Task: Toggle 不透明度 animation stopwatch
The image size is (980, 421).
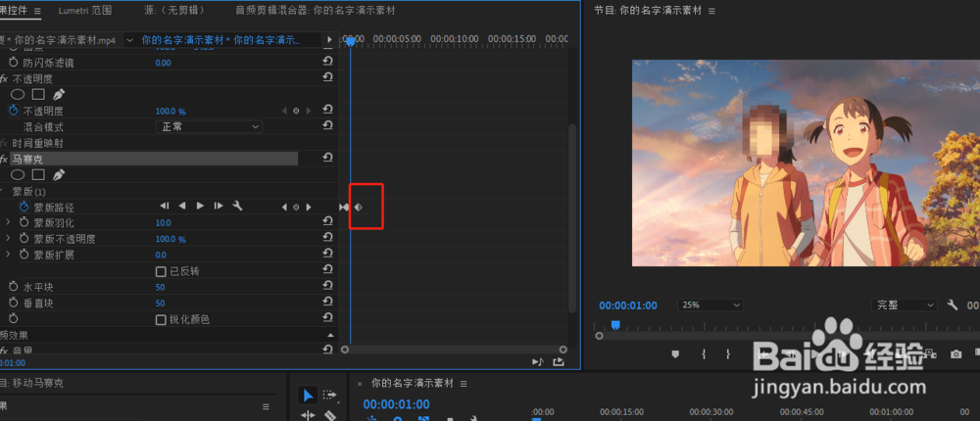Action: pyautogui.click(x=14, y=111)
